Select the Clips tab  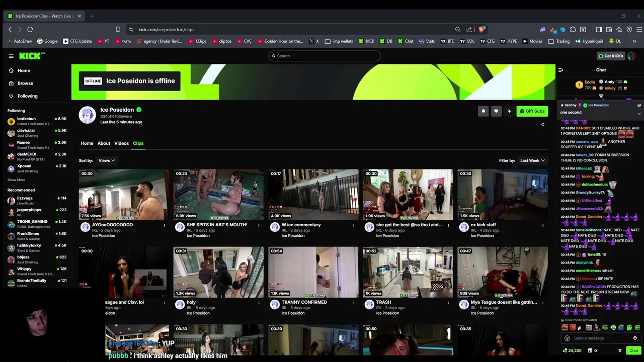pos(138,143)
